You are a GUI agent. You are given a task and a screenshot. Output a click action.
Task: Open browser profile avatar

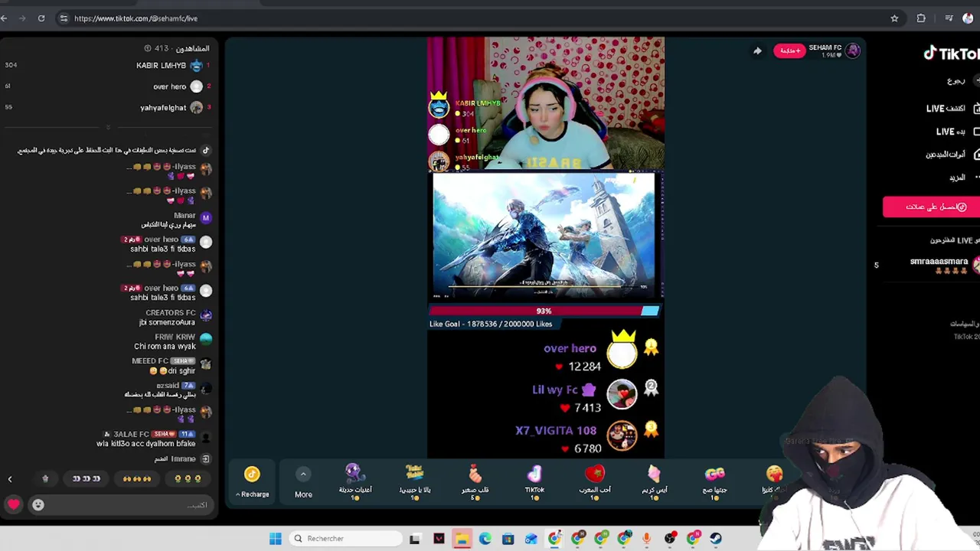click(x=969, y=18)
